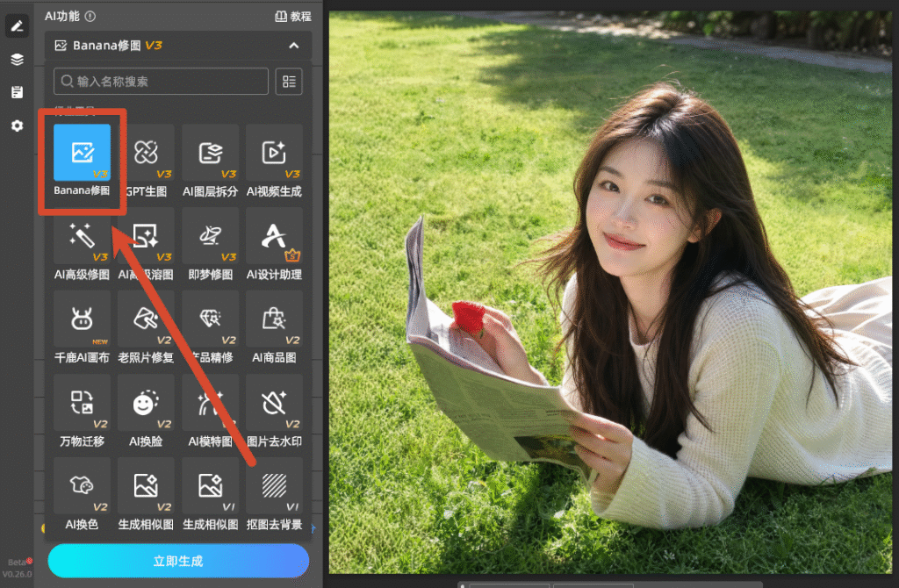This screenshot has width=899, height=588.
Task: Open the layers tab in sidebar
Action: pos(18,59)
